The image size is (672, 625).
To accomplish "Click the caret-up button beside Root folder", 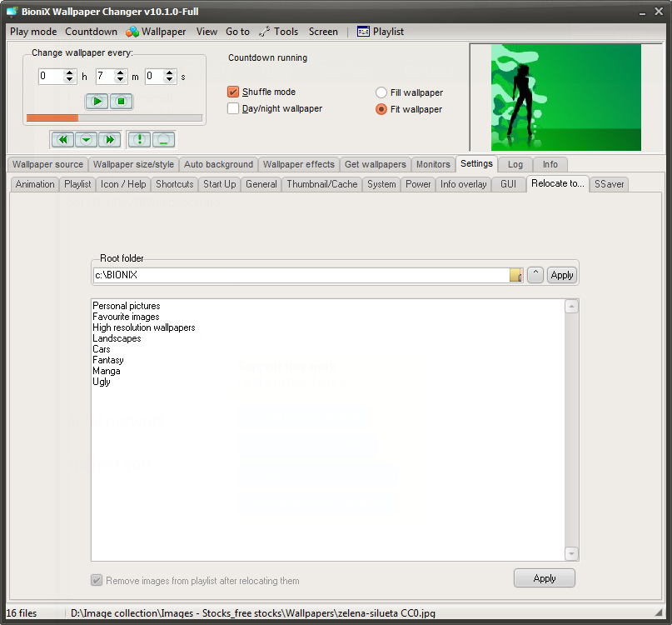I will tap(535, 275).
